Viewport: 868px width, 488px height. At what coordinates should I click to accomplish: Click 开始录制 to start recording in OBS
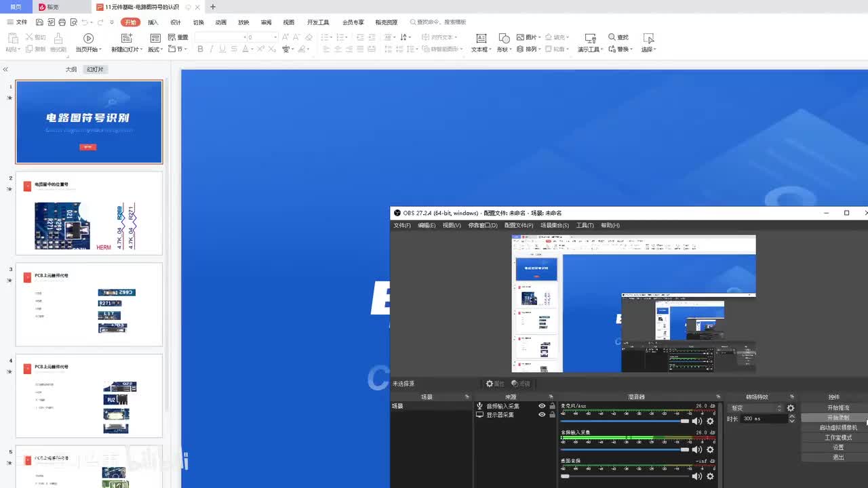coord(838,418)
